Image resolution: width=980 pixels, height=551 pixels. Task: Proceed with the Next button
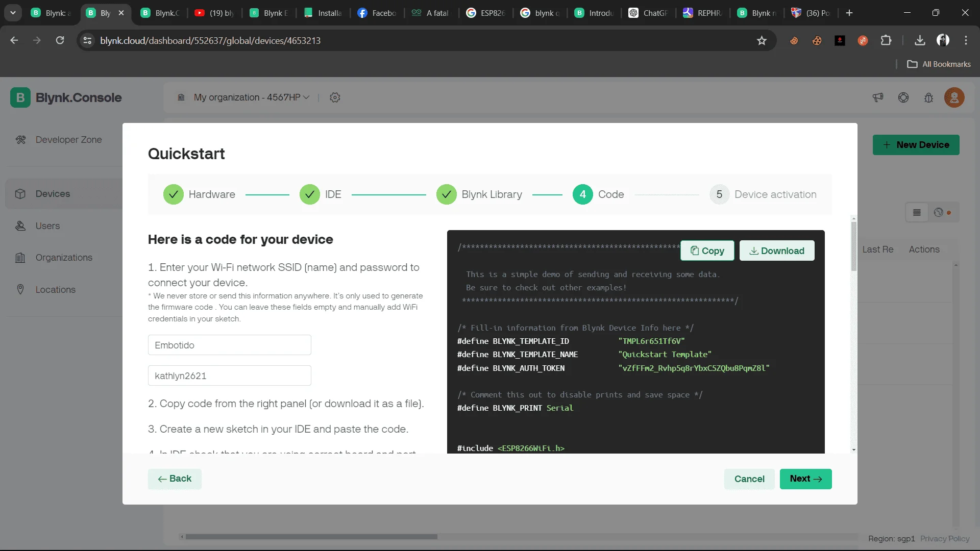[x=806, y=479]
